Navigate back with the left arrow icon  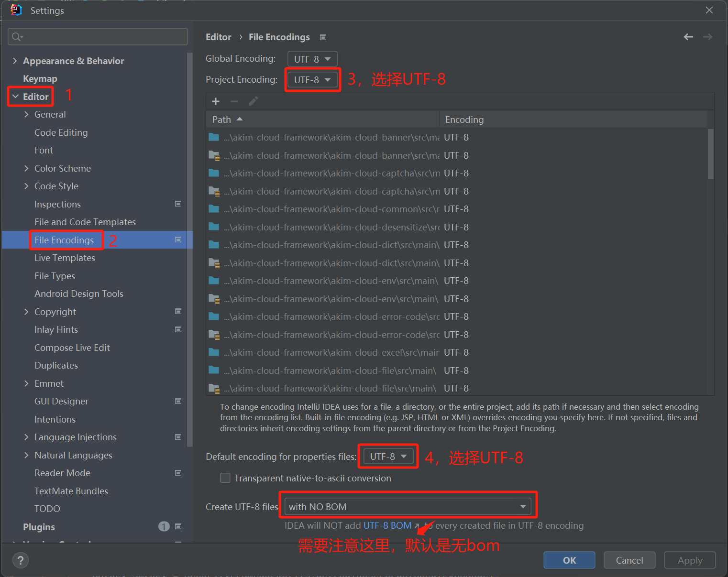(688, 37)
